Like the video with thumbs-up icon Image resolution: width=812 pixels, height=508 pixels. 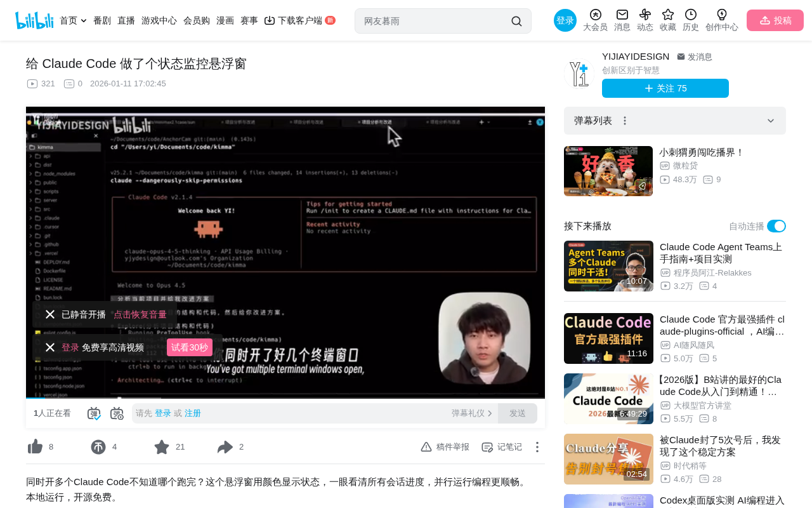(36, 447)
